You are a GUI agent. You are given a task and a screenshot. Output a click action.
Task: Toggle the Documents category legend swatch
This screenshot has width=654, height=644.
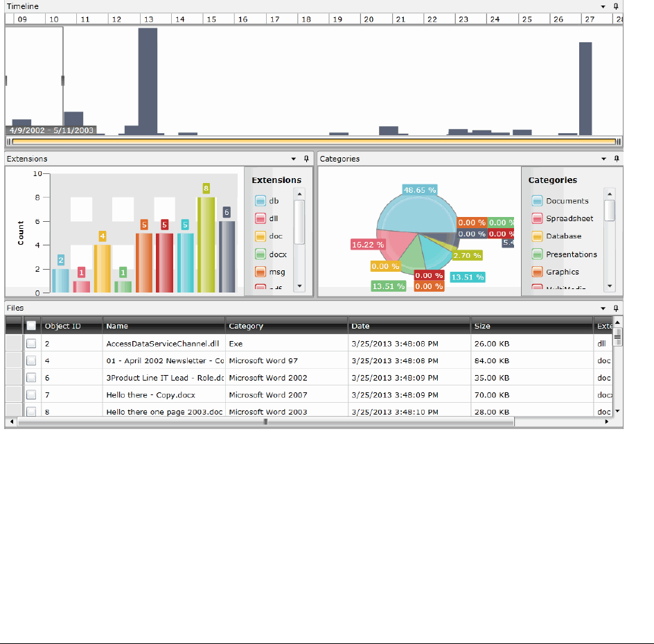pos(537,201)
